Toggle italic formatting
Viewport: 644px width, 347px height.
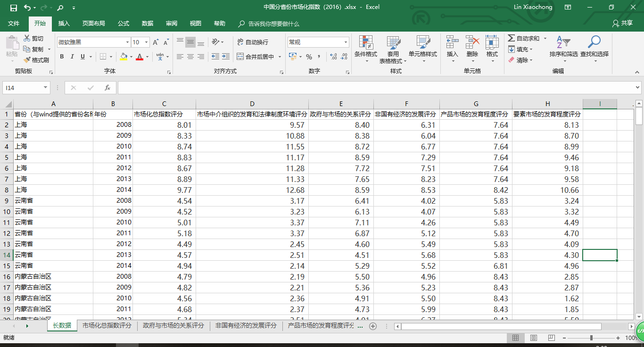coord(72,57)
